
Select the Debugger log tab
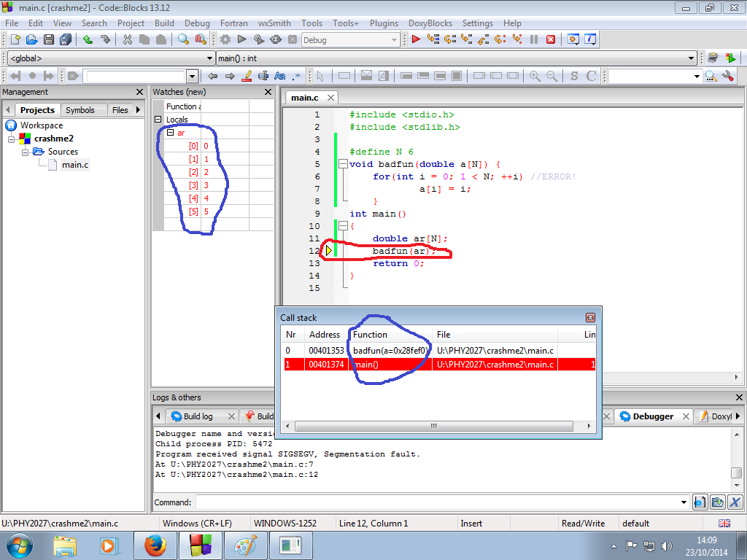tap(653, 416)
